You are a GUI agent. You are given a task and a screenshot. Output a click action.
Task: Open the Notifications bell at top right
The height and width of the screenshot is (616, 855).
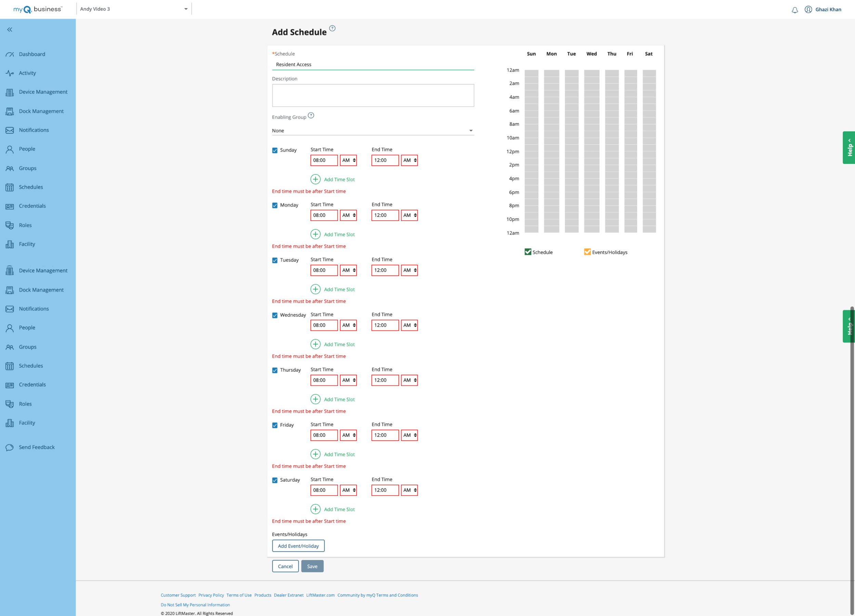point(794,10)
